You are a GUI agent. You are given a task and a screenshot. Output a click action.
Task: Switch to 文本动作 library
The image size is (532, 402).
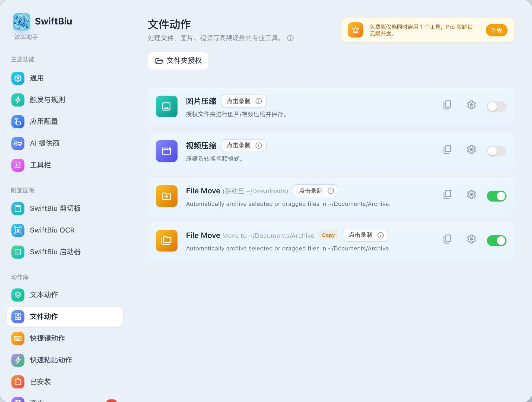tap(65, 295)
